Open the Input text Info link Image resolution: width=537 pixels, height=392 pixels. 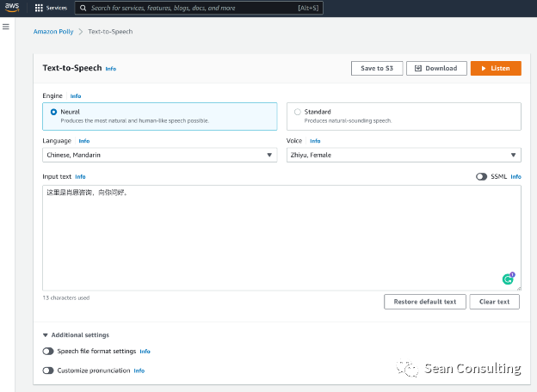(80, 177)
